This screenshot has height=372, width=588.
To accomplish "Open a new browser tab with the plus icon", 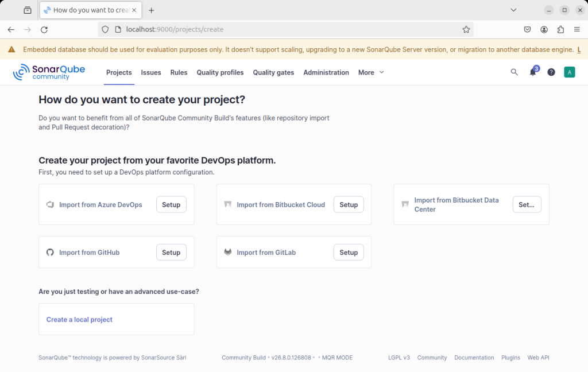I will pos(151,10).
